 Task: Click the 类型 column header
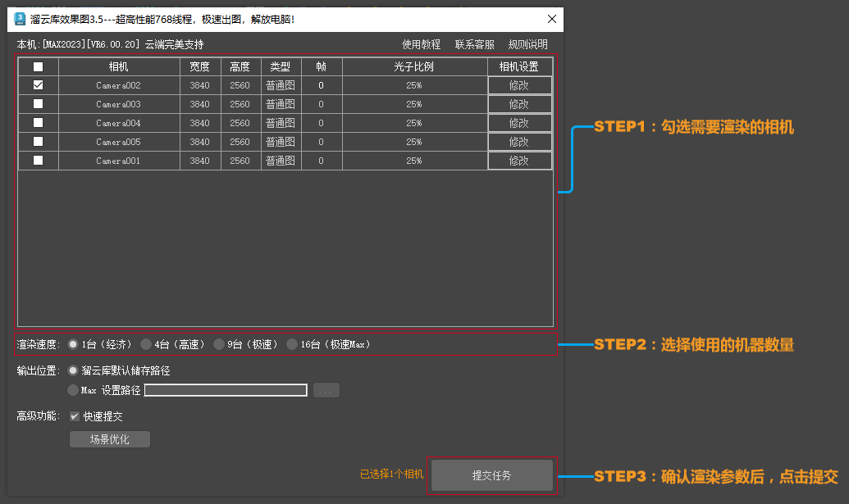pyautogui.click(x=281, y=66)
